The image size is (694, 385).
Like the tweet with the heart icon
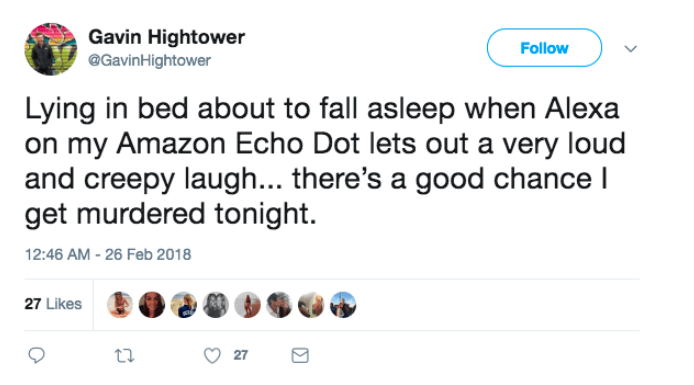(212, 355)
